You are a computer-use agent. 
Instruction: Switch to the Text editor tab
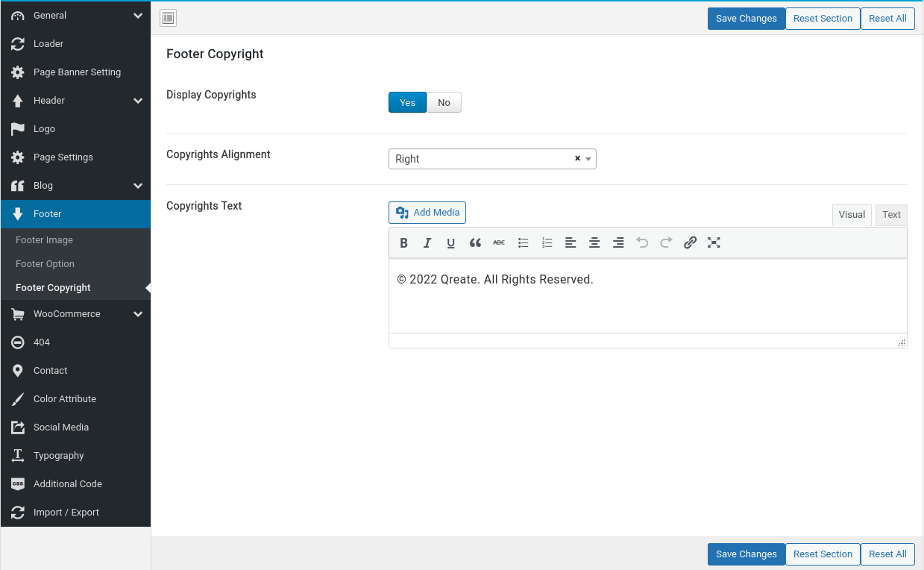(x=891, y=215)
